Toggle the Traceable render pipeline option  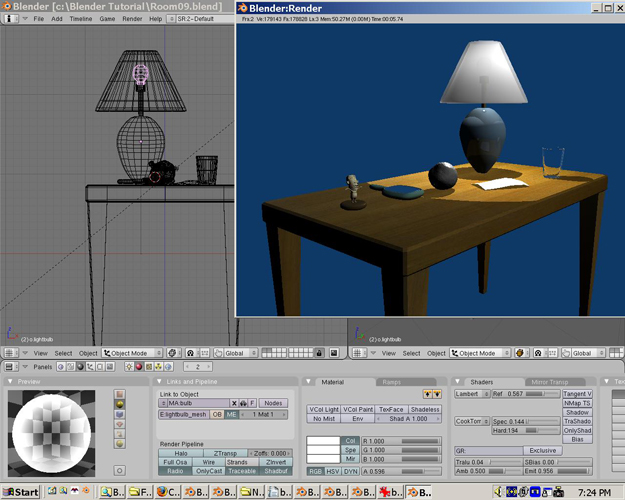click(242, 471)
